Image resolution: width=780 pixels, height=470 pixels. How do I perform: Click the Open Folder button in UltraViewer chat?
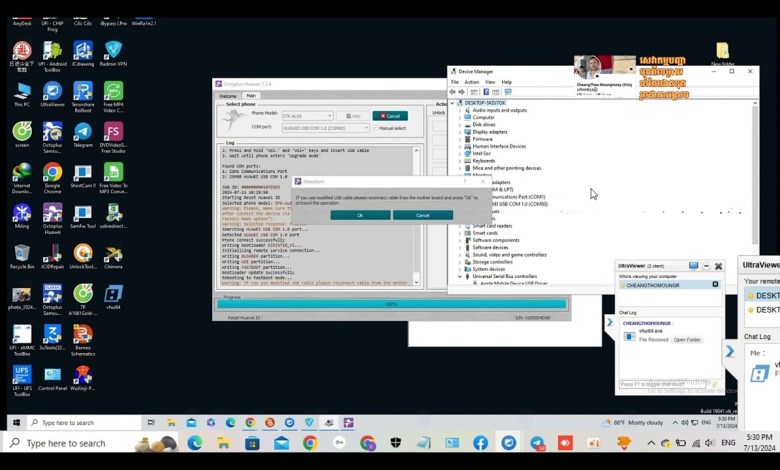(x=687, y=339)
